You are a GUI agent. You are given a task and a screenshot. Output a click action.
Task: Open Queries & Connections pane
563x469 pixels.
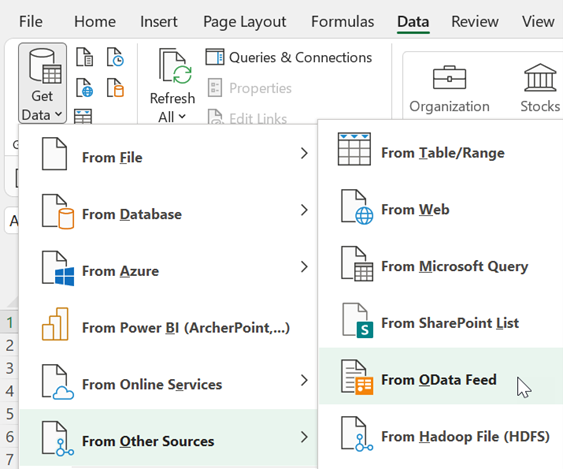pyautogui.click(x=289, y=57)
